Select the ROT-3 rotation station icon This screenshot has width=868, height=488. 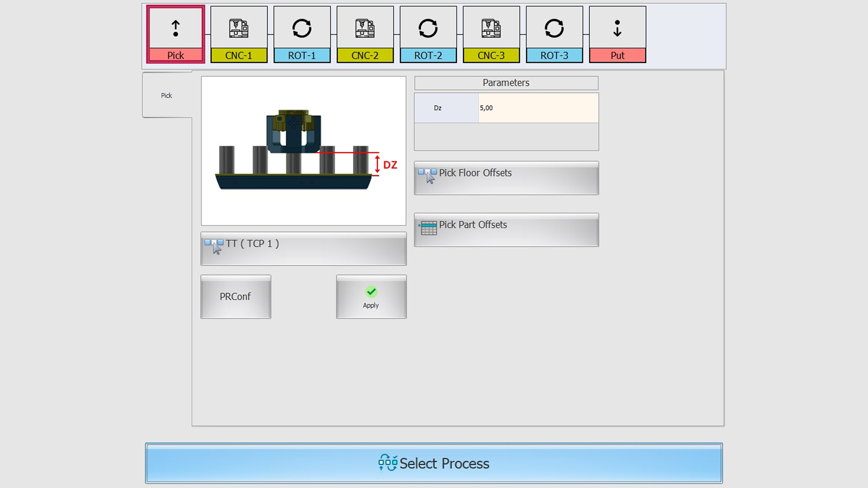pyautogui.click(x=554, y=33)
